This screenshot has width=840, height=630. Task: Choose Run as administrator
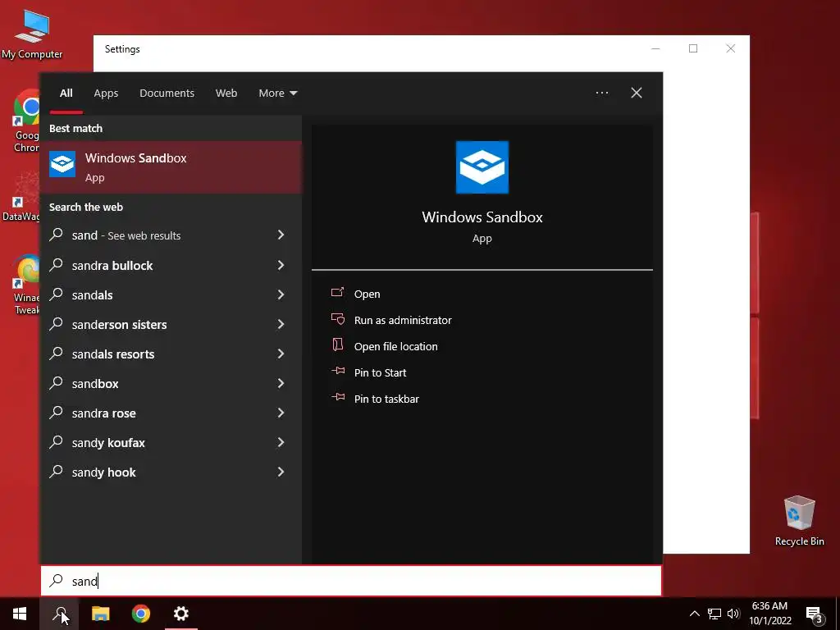click(x=403, y=321)
